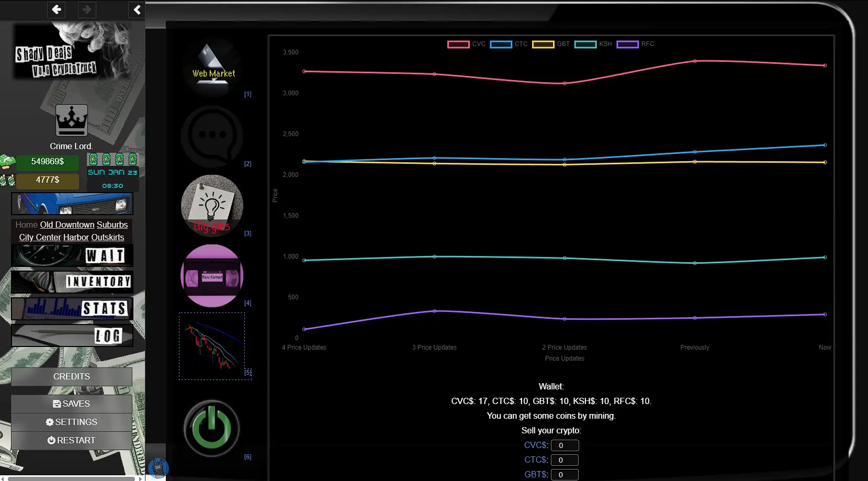Travel to the Harbor location
This screenshot has height=481, width=868.
coord(76,237)
